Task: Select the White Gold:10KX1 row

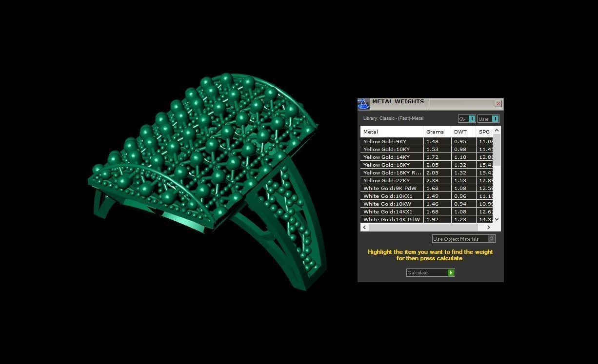Action: point(427,196)
